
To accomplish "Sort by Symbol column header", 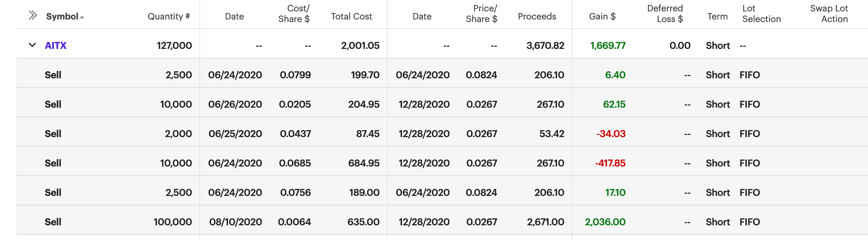I will coord(62,17).
